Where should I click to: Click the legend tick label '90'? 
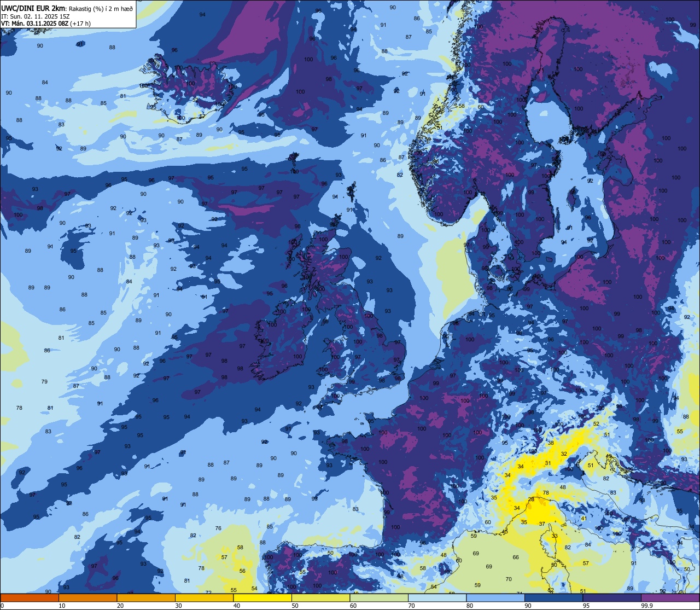pos(528,606)
